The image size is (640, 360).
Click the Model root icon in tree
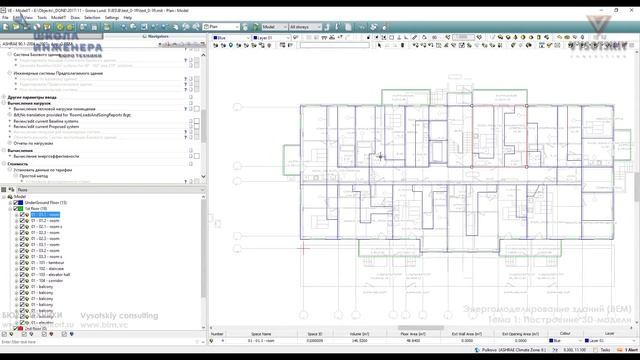[10, 197]
